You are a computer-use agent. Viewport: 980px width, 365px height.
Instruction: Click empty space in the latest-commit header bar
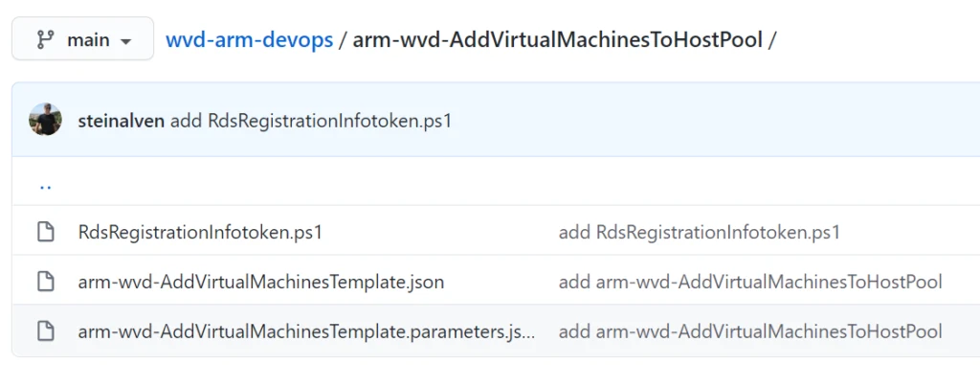point(719,120)
